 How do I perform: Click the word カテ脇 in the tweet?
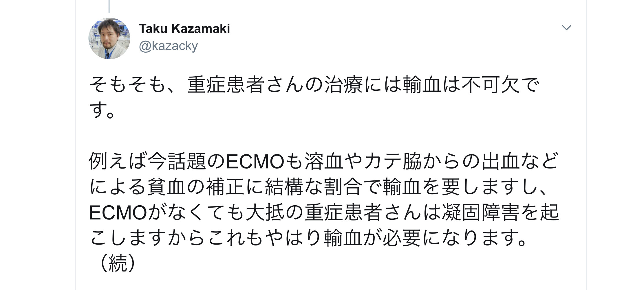[393, 161]
